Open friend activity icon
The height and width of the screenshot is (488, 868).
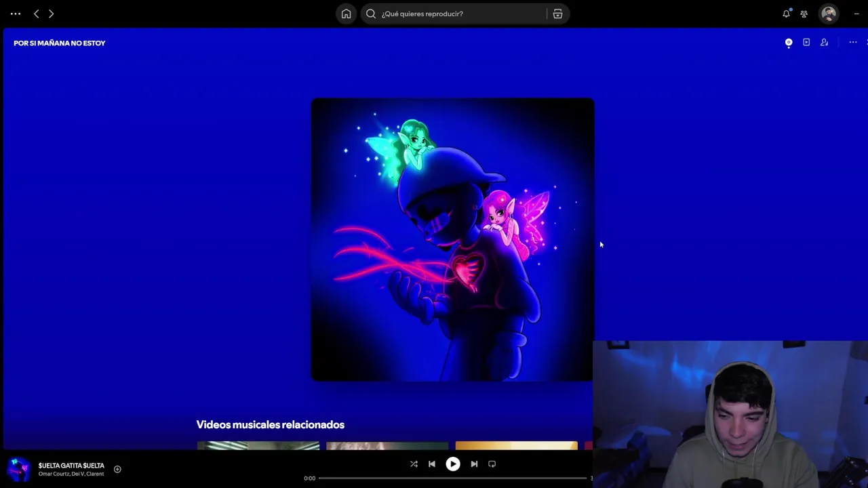[x=804, y=14]
